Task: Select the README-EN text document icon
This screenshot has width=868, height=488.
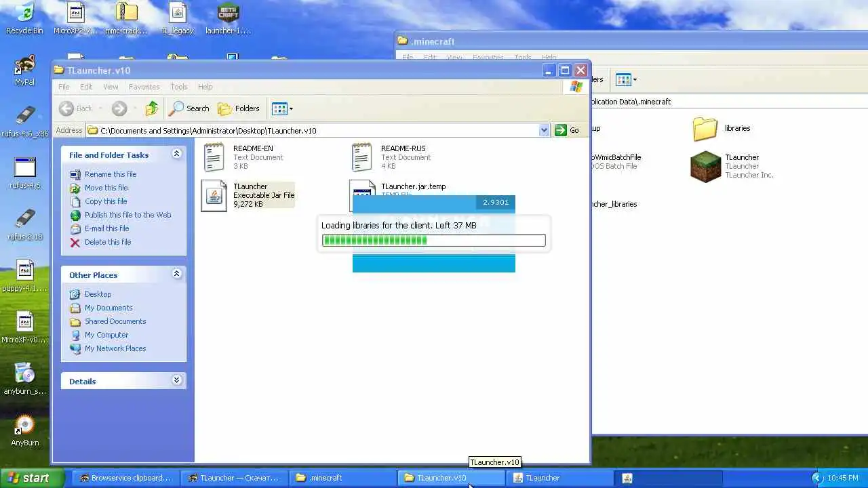Action: tap(214, 157)
